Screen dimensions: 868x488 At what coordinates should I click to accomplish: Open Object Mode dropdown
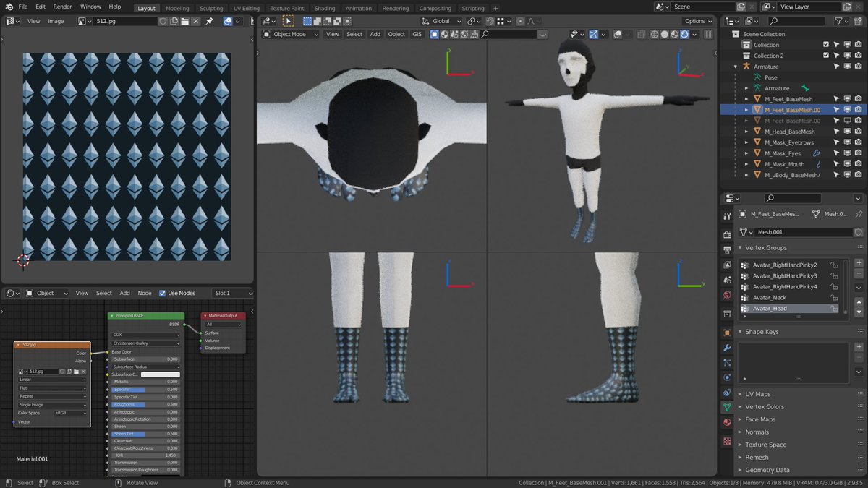(291, 34)
